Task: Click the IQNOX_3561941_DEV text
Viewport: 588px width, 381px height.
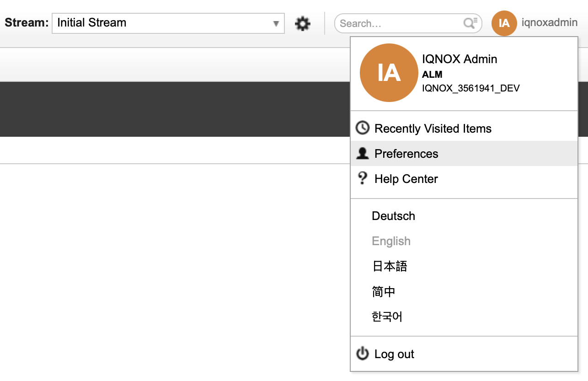Action: coord(471,88)
